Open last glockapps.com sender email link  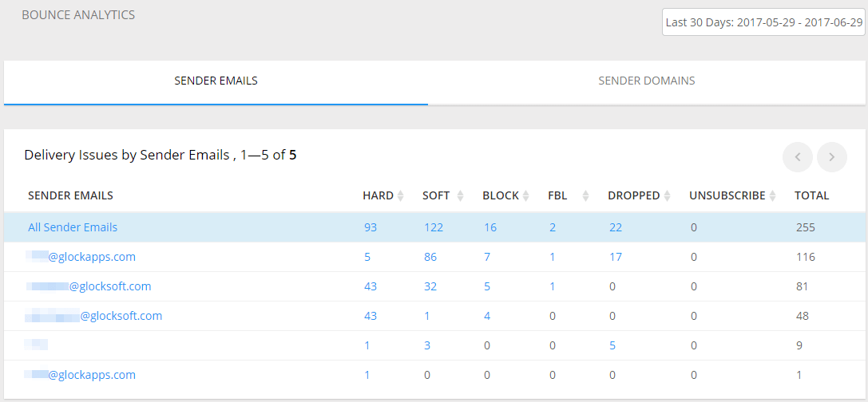click(x=81, y=375)
